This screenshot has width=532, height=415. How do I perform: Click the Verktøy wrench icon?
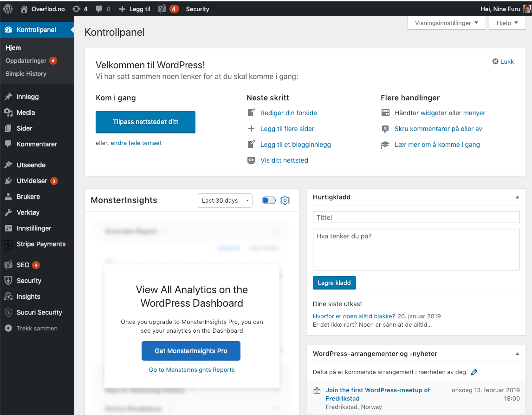coord(8,212)
